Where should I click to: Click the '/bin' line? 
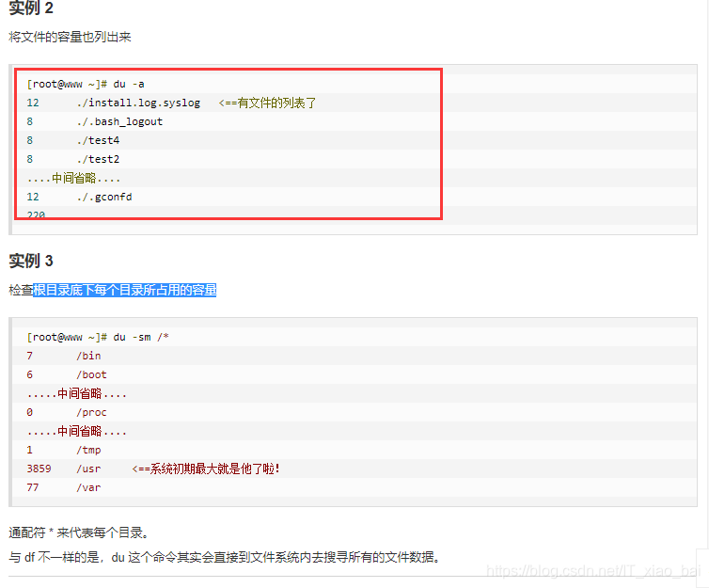coord(88,356)
